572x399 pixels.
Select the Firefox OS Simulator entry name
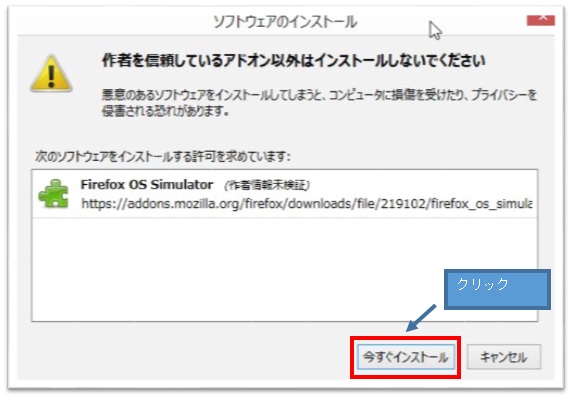click(147, 185)
